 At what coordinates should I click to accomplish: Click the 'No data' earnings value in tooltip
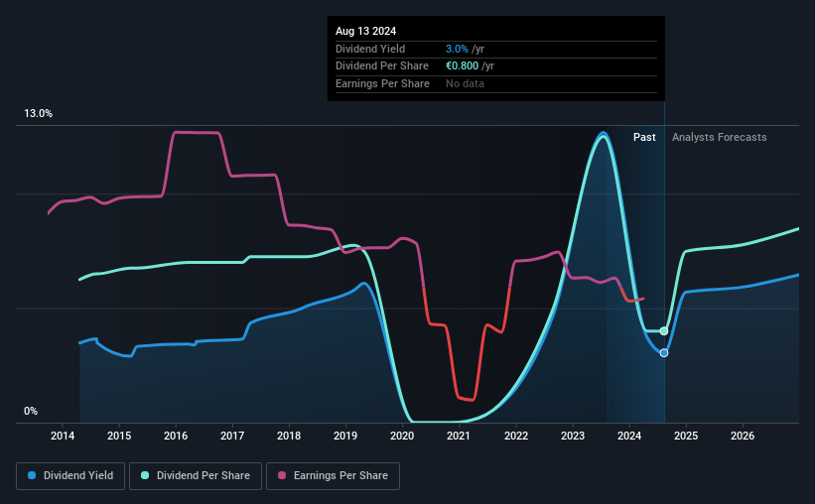pos(465,83)
